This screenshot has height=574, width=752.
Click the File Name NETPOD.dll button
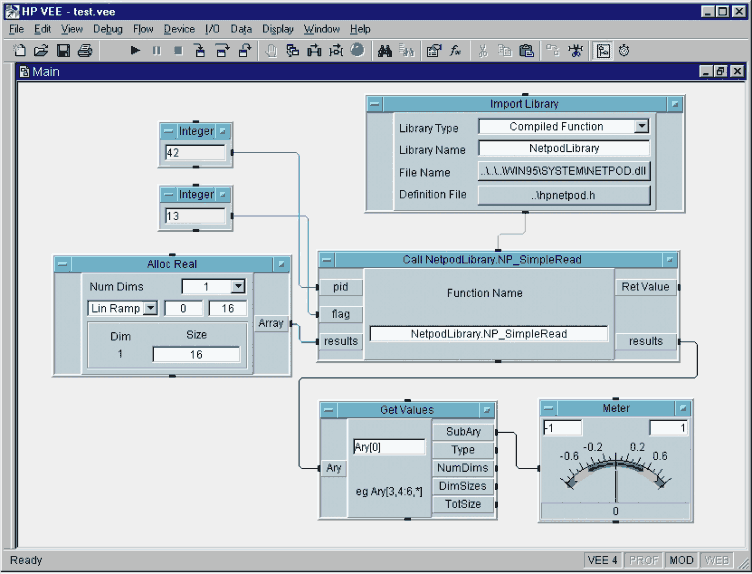click(x=564, y=171)
